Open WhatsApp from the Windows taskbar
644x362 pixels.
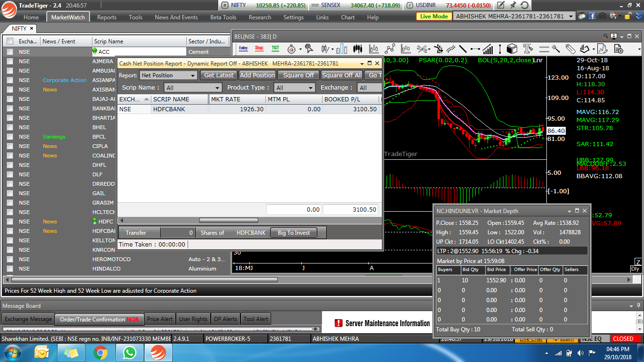tap(129, 353)
